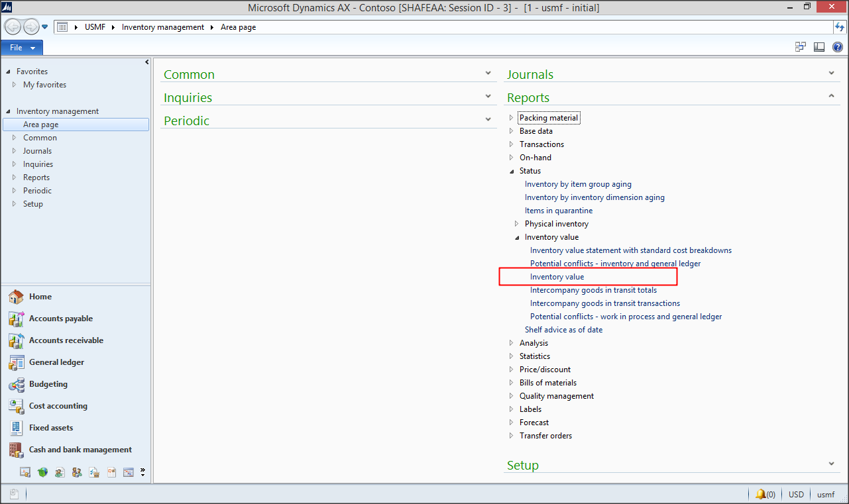Open Inventory by inventory dimension aging report

[594, 197]
